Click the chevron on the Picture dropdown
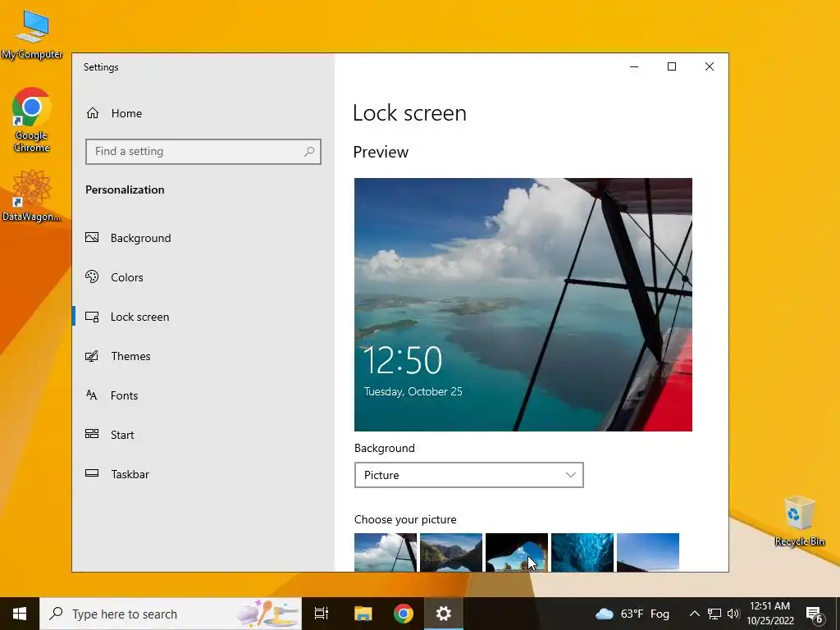840x630 pixels. [571, 475]
